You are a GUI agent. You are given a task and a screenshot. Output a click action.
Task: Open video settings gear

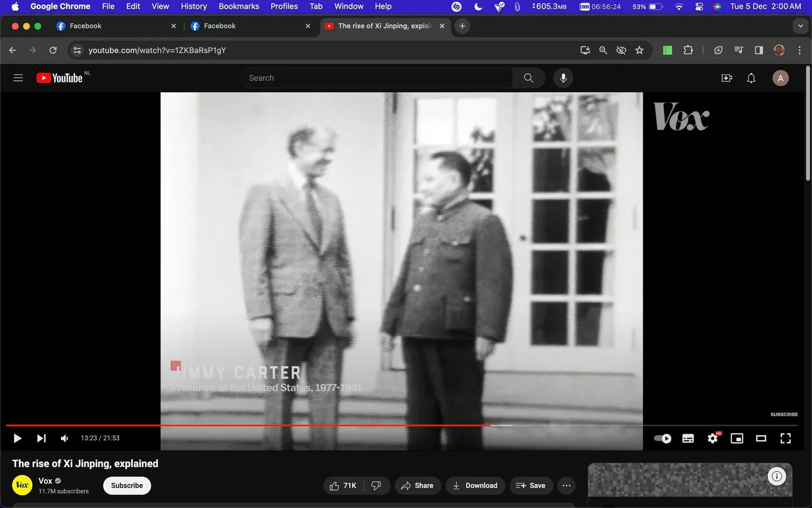713,438
